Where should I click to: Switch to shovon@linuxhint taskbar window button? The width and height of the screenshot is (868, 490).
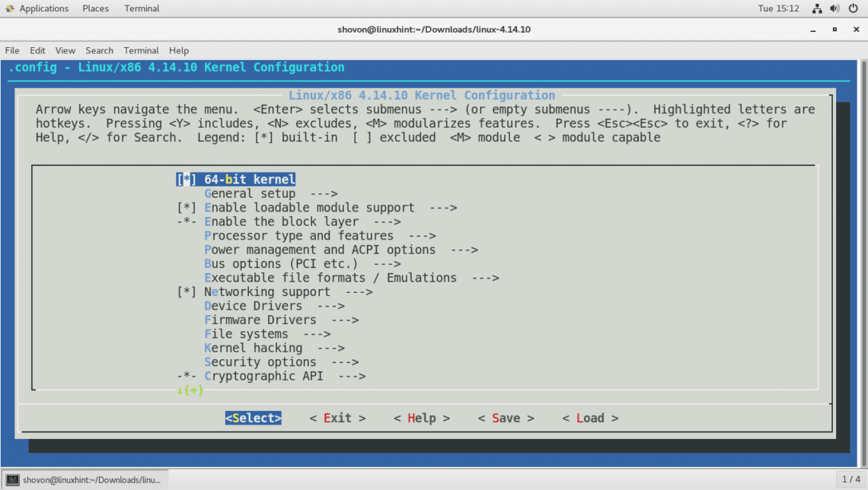coord(85,479)
